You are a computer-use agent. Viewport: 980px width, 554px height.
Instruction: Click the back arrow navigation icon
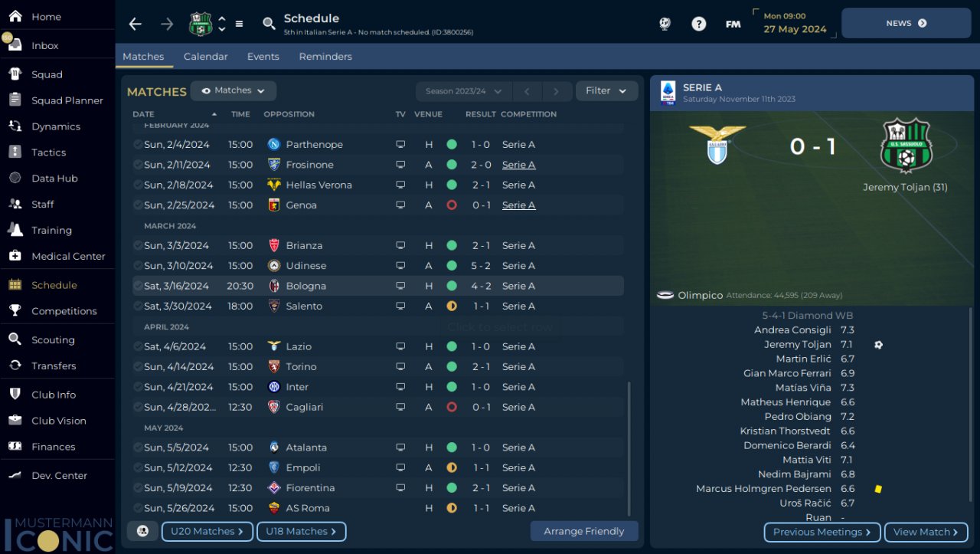(136, 24)
